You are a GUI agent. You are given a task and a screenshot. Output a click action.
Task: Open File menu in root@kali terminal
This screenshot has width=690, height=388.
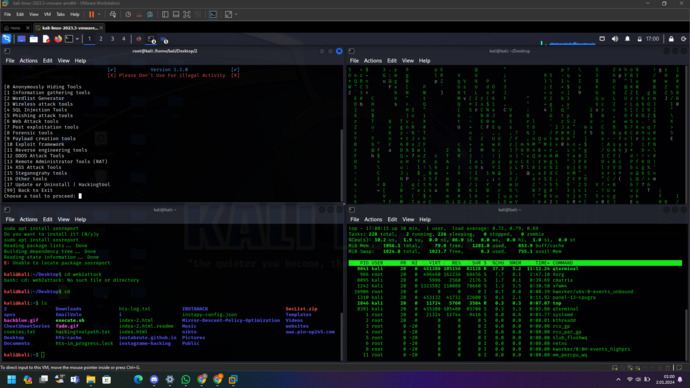(10, 61)
